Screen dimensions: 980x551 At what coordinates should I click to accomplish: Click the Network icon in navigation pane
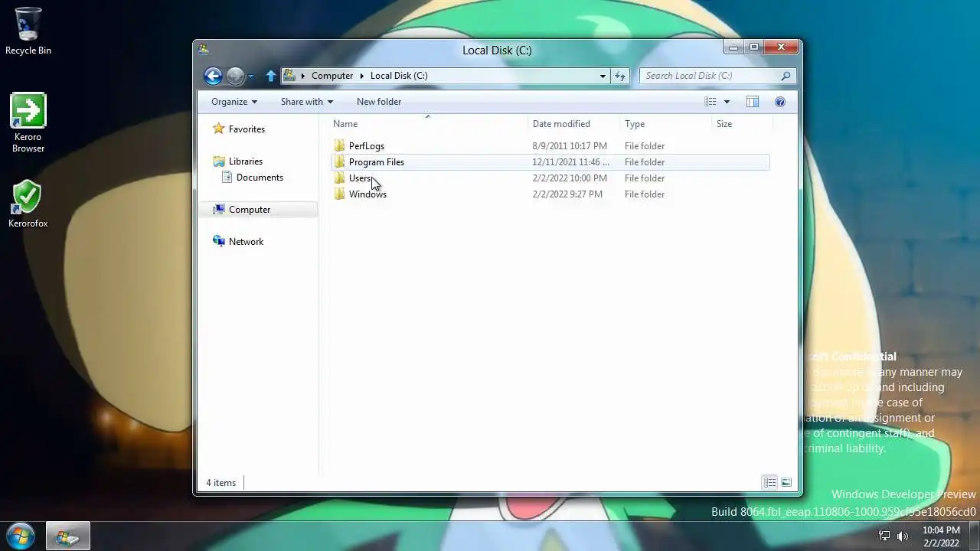(219, 242)
